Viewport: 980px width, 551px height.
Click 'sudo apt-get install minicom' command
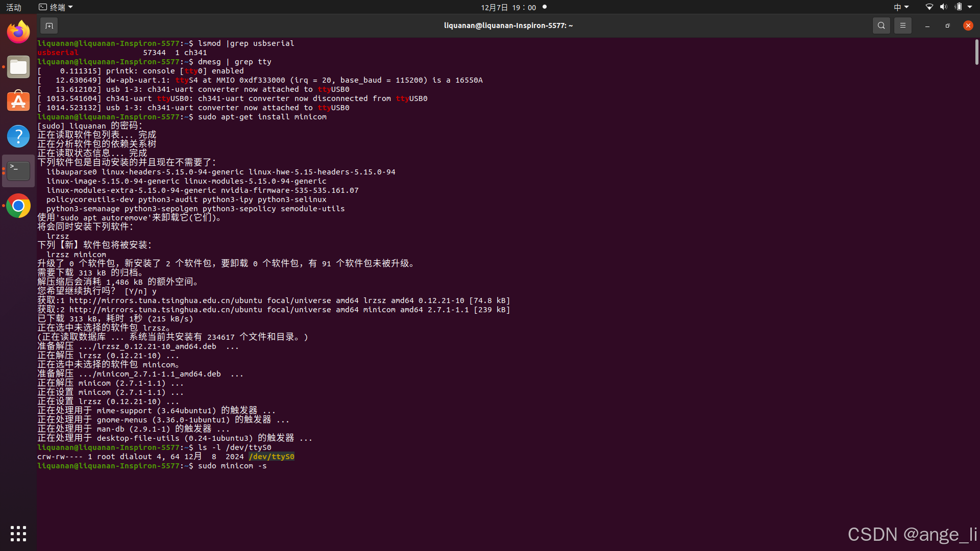coord(262,117)
